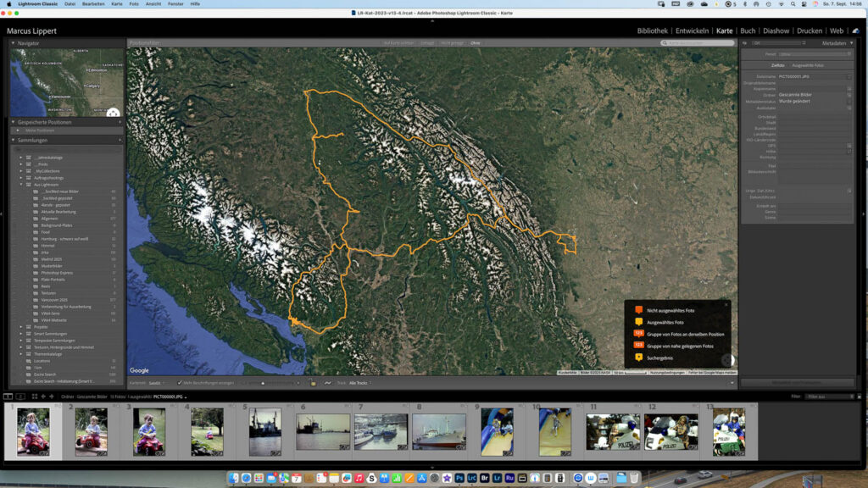Open the App Store dock icon
The width and height of the screenshot is (868, 488).
(422, 478)
